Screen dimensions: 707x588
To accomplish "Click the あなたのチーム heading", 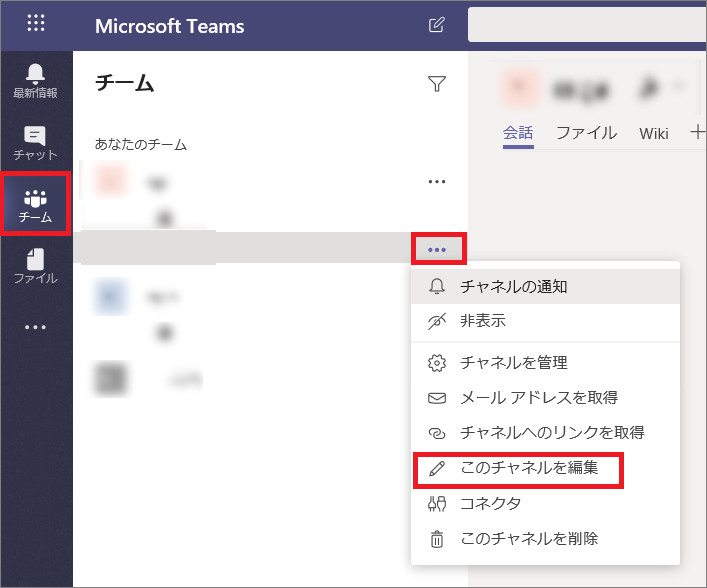I will pyautogui.click(x=140, y=145).
